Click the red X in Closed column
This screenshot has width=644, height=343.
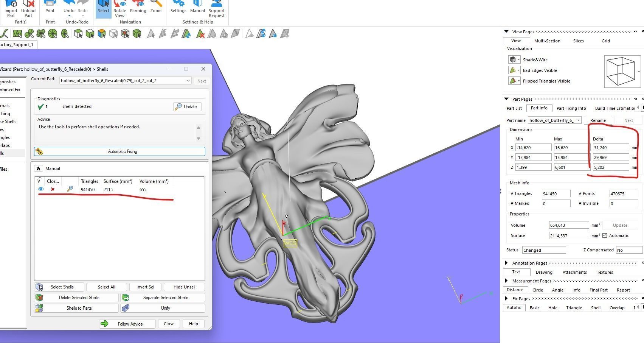click(53, 189)
